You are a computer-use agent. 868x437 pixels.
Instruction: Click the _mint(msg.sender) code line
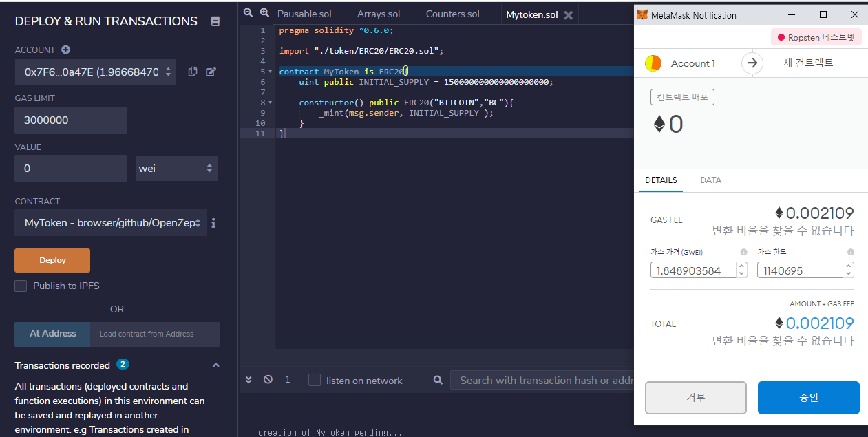click(x=406, y=113)
